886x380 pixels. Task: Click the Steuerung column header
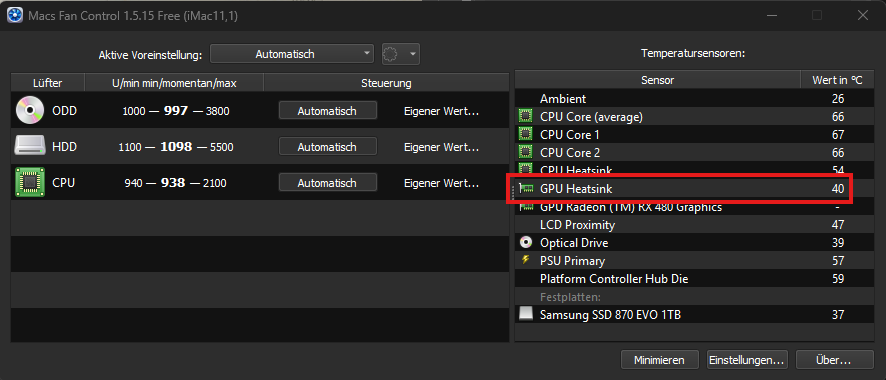386,83
